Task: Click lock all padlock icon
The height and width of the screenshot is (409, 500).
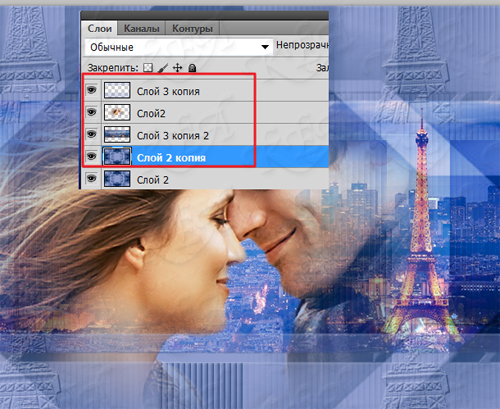Action: (x=192, y=68)
